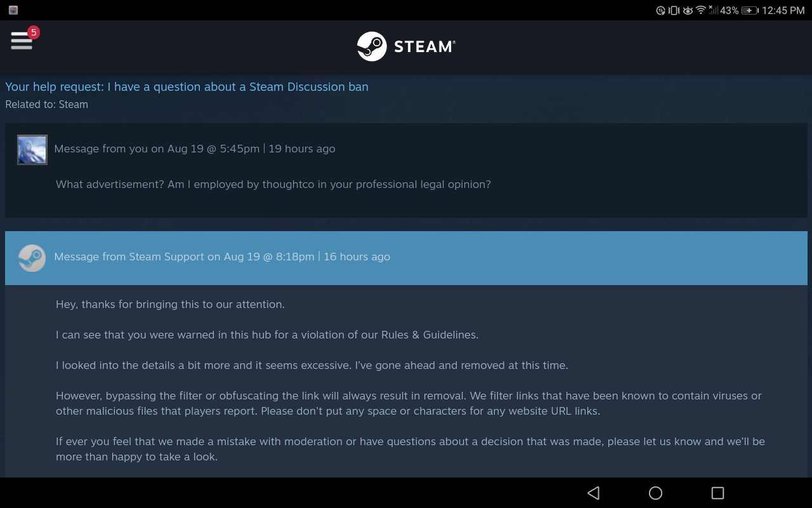Tap the vibrate mode status icon
This screenshot has width=812, height=508.
click(674, 10)
